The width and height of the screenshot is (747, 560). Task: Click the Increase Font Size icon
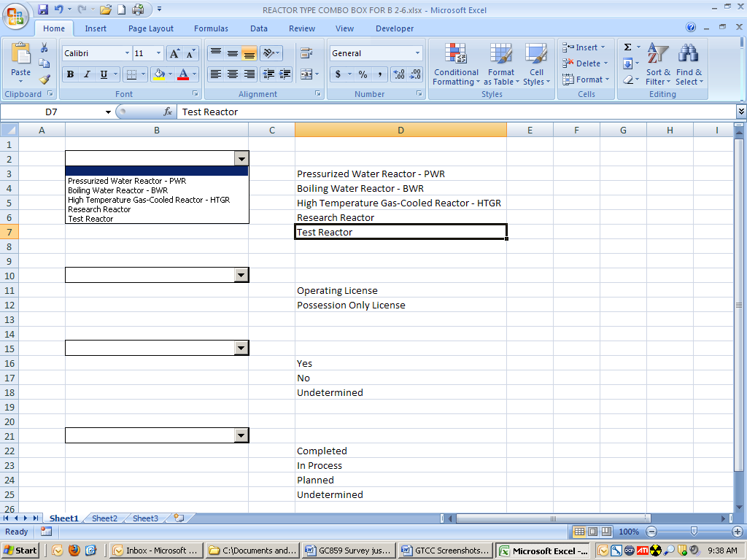174,53
